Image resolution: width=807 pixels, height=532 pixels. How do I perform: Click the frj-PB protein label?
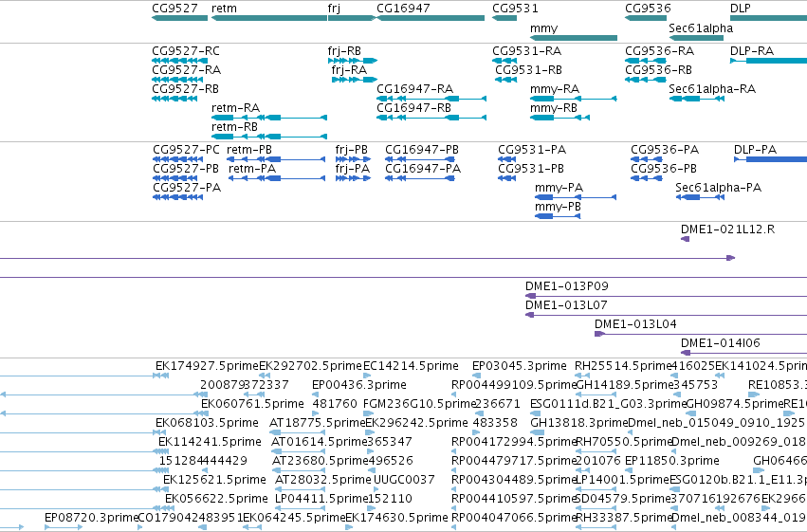(x=352, y=150)
